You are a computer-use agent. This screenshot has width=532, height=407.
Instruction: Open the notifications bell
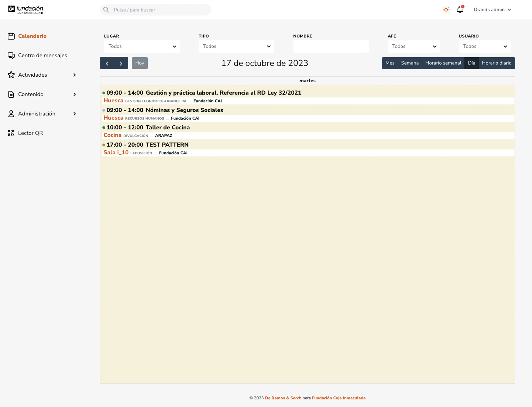[460, 10]
